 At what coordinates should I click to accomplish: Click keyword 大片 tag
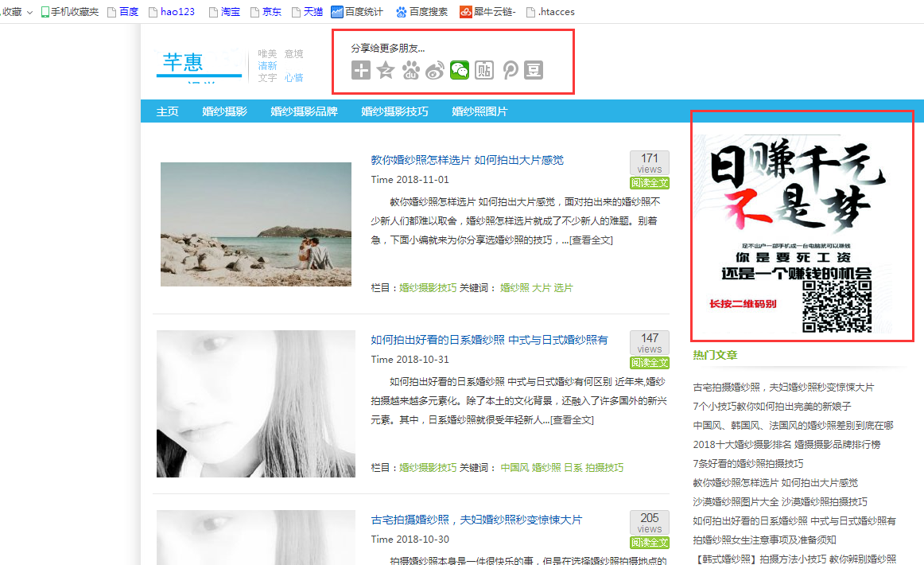[x=542, y=288]
